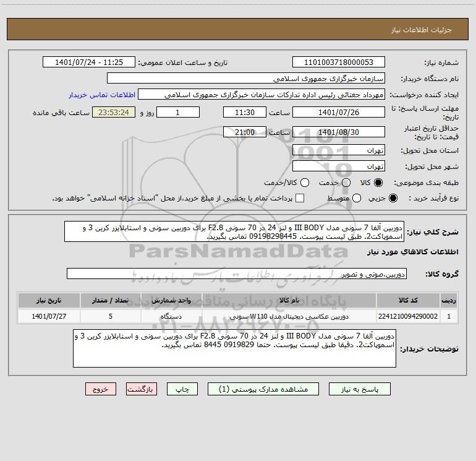Click the response deadline date 1401/07/26
The width and height of the screenshot is (476, 461).
pyautogui.click(x=339, y=112)
